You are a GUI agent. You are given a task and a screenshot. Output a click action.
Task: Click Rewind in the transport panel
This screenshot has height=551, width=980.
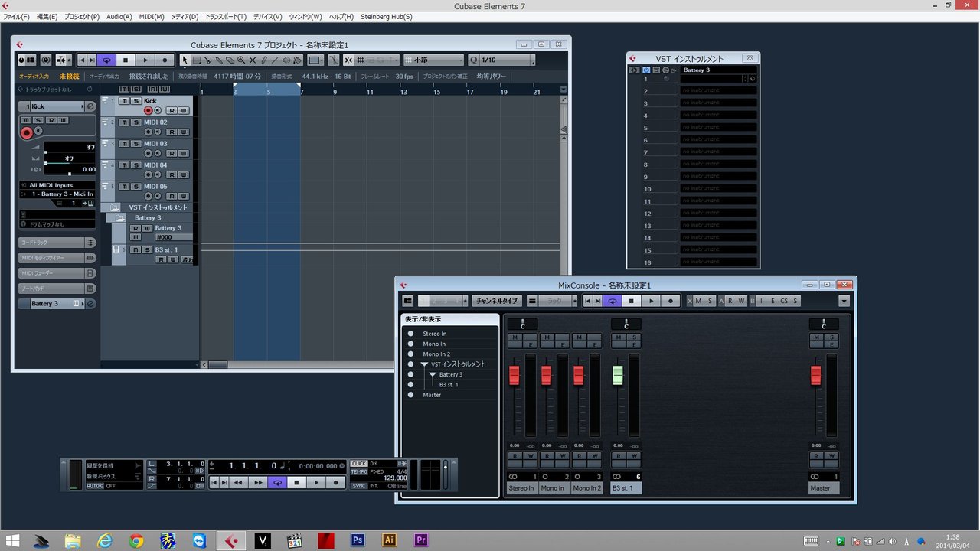tap(238, 482)
